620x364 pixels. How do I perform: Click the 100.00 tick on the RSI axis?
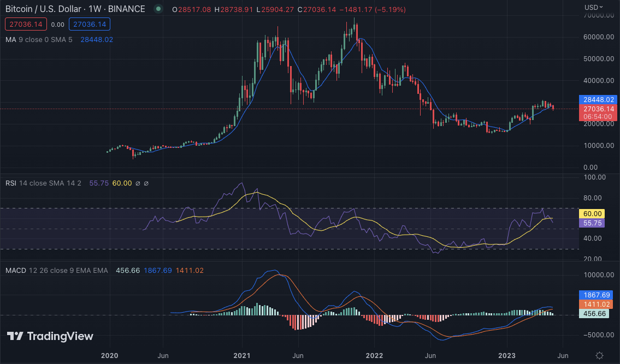pyautogui.click(x=595, y=177)
